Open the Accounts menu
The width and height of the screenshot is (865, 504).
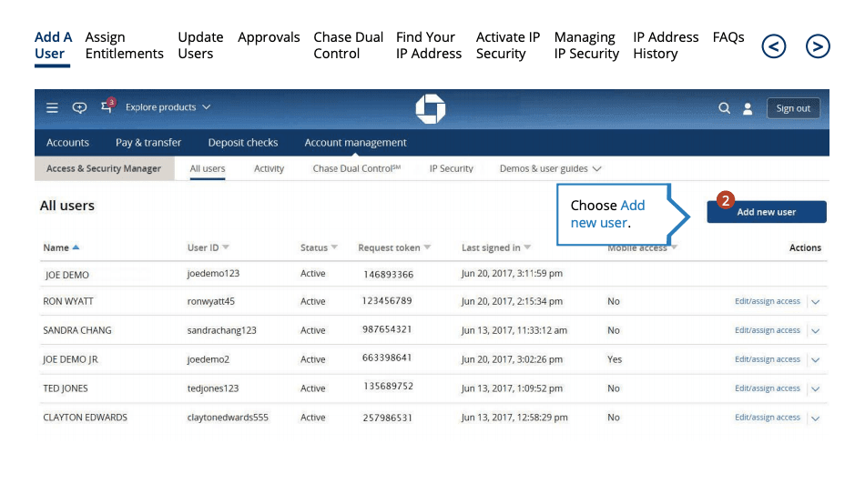tap(67, 142)
